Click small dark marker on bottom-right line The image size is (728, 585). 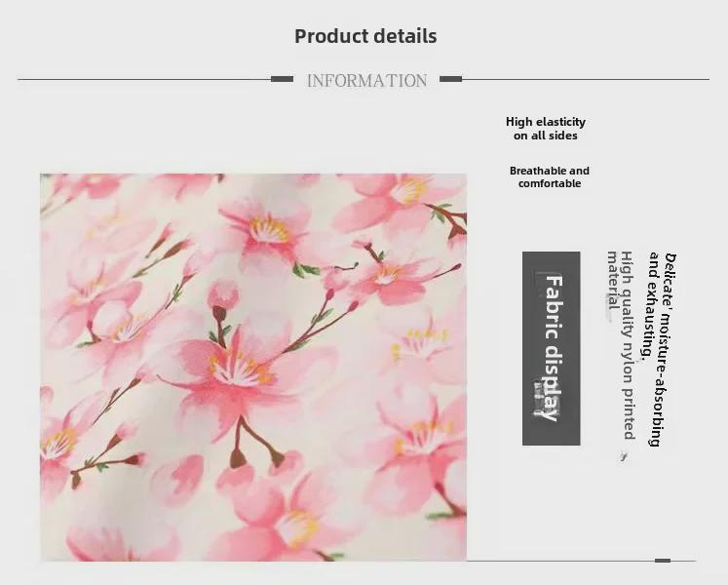point(663,561)
